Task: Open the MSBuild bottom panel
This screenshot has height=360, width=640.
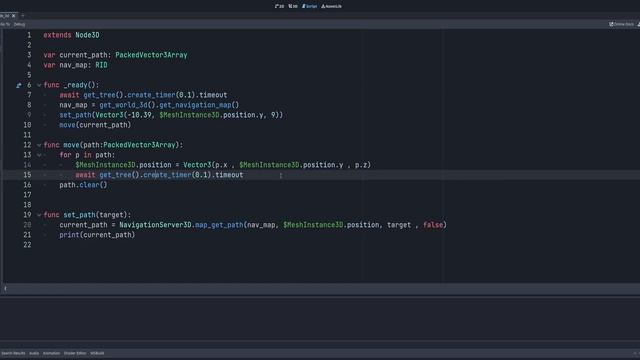Action: point(97,353)
